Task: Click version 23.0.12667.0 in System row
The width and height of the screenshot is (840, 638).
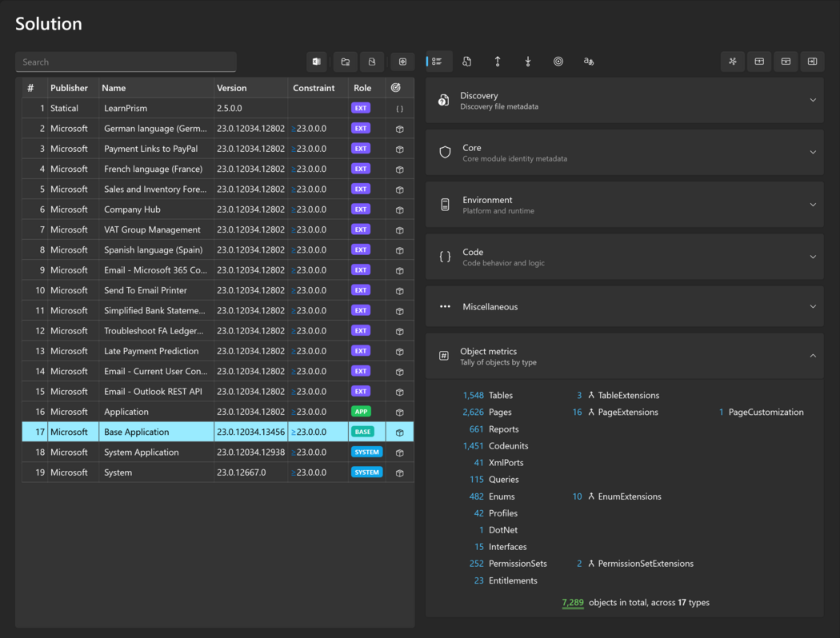Action: coord(241,473)
